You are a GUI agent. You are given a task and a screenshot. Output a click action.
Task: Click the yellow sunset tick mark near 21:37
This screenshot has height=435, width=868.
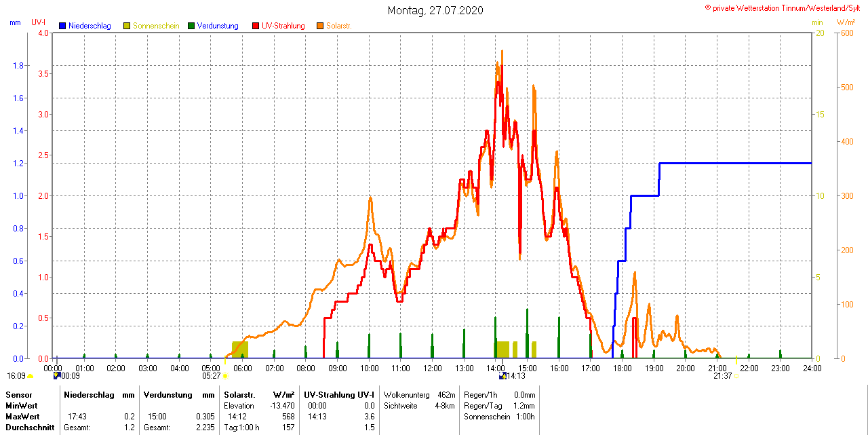click(736, 360)
